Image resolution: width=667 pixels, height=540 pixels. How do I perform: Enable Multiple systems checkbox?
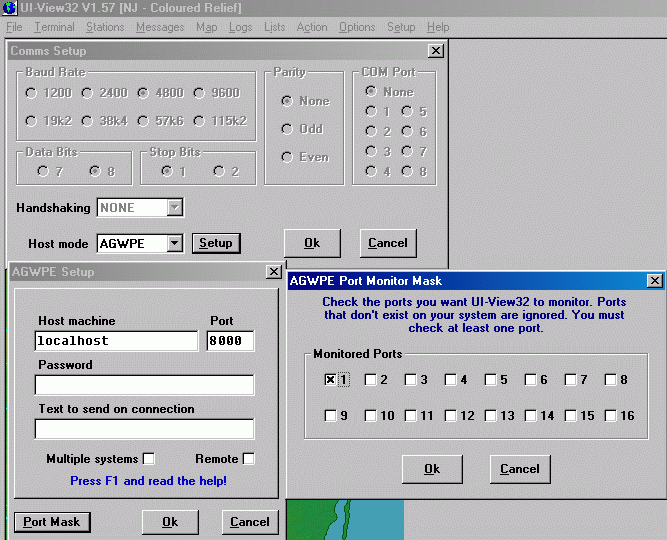(148, 459)
